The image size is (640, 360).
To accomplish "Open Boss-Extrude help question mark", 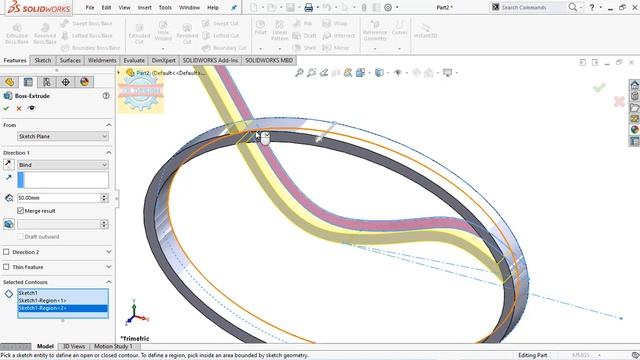I will click(x=106, y=96).
